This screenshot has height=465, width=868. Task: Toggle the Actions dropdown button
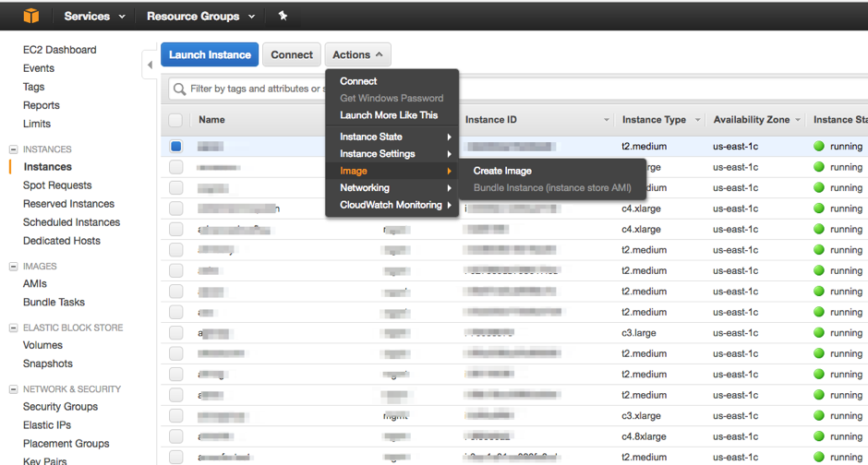coord(358,54)
